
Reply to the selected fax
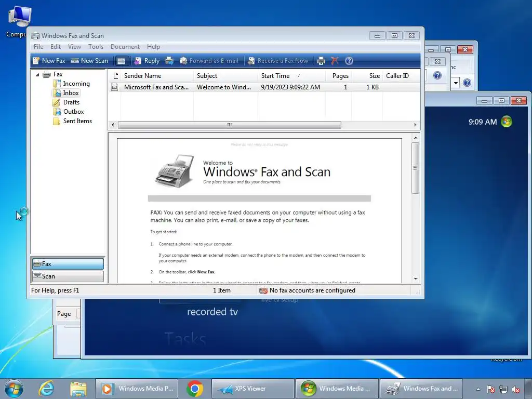click(147, 61)
